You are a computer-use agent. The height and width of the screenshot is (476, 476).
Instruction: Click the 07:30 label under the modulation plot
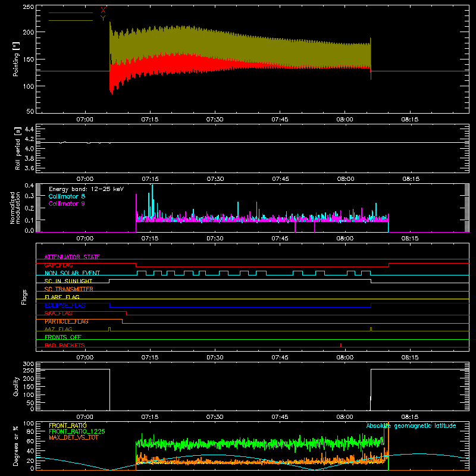(x=215, y=239)
